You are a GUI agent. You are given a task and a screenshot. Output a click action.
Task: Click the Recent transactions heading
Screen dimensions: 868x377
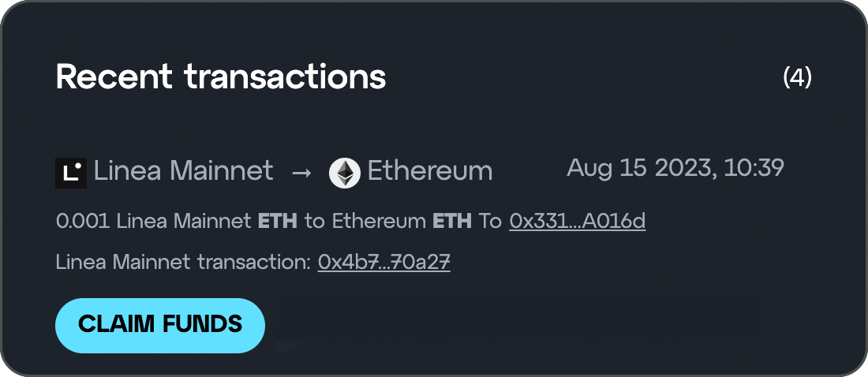(221, 77)
